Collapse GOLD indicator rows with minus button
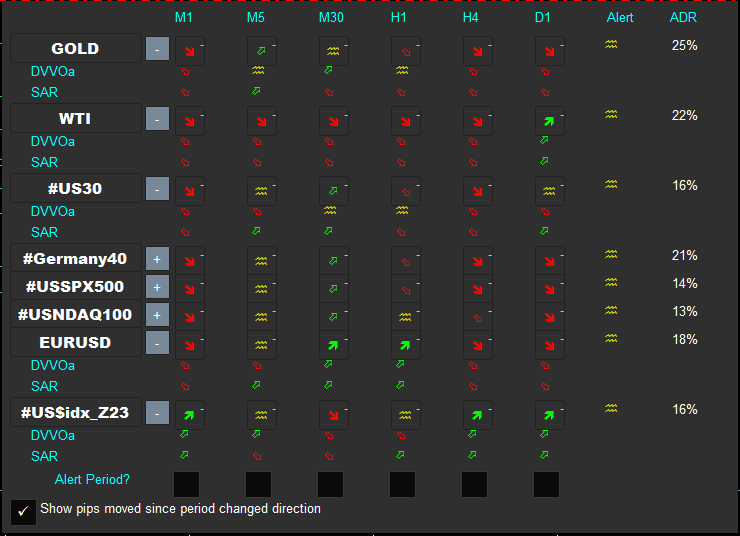 pos(157,49)
